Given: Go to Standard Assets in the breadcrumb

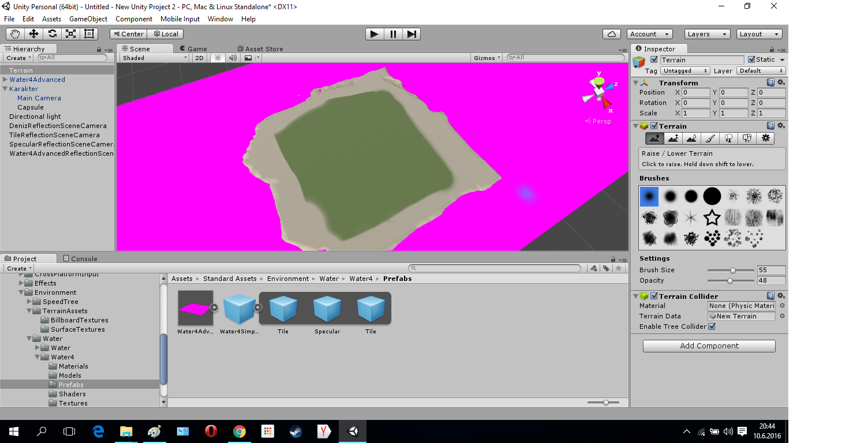Looking at the screenshot, I should tap(230, 279).
